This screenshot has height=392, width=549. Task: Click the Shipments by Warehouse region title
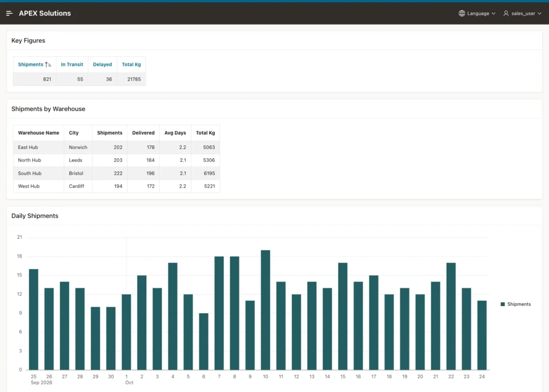tap(48, 109)
